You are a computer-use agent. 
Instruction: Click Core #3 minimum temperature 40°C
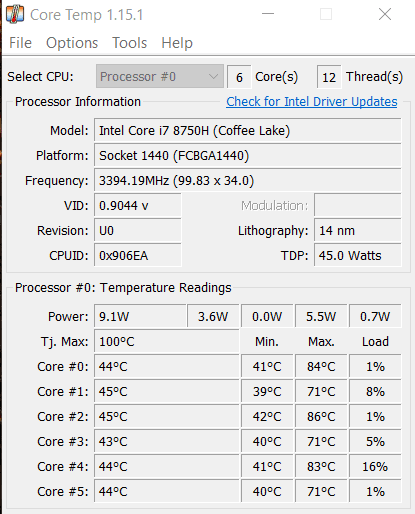[x=267, y=442]
